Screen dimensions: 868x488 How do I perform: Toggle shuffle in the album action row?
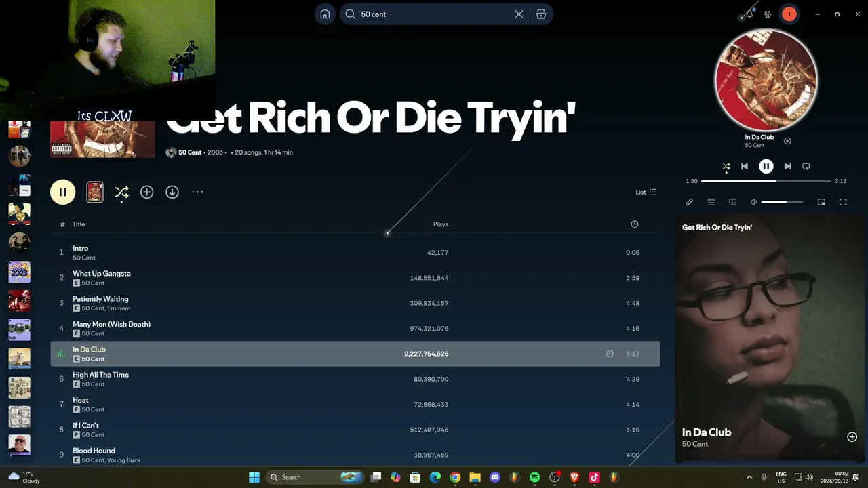[x=121, y=192]
